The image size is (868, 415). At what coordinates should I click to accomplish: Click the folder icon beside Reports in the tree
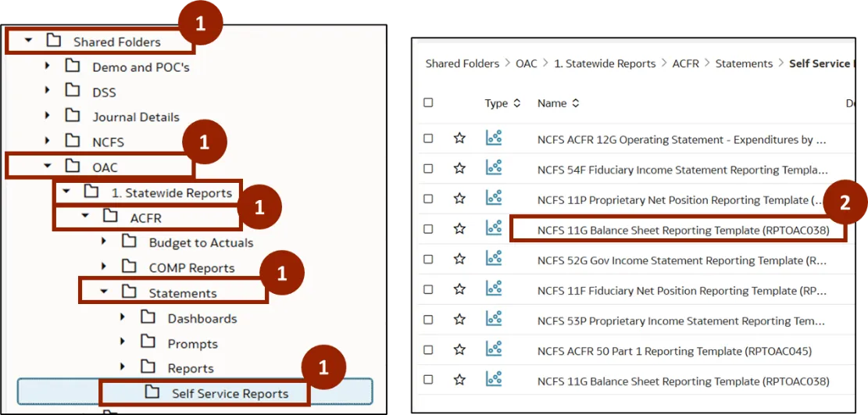148,367
